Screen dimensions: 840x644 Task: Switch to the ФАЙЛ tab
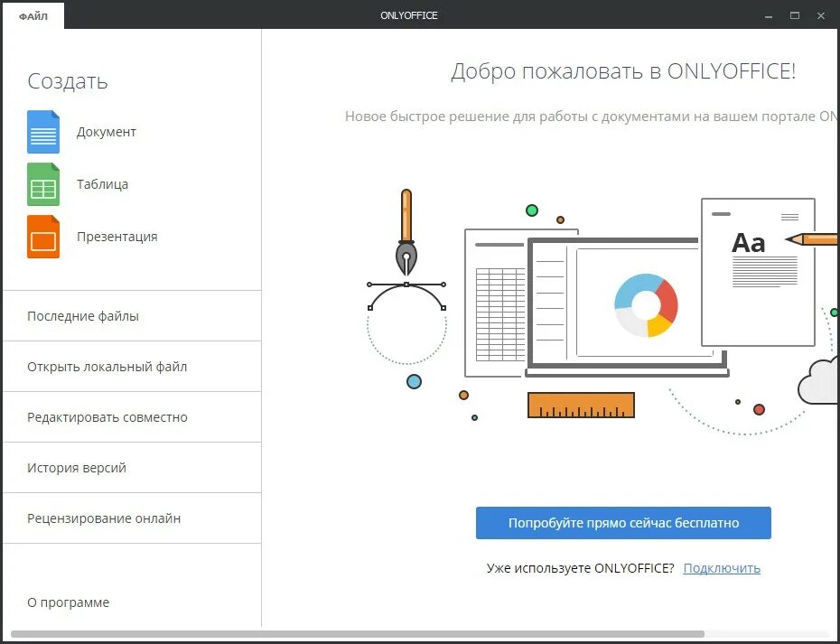click(33, 15)
